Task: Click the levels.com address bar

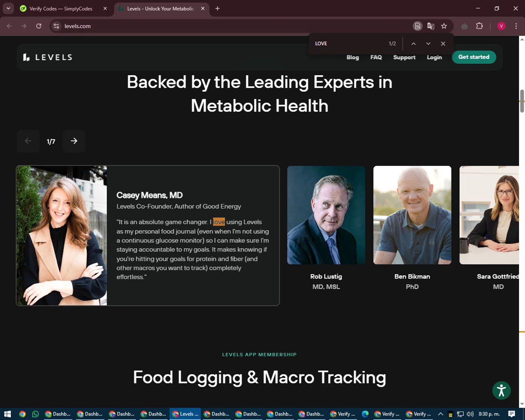Action: click(231, 26)
